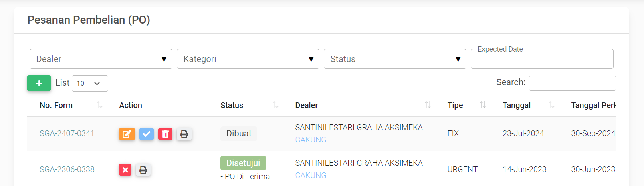Sort table by Status column
Image resolution: width=644 pixels, height=186 pixels.
click(x=275, y=105)
